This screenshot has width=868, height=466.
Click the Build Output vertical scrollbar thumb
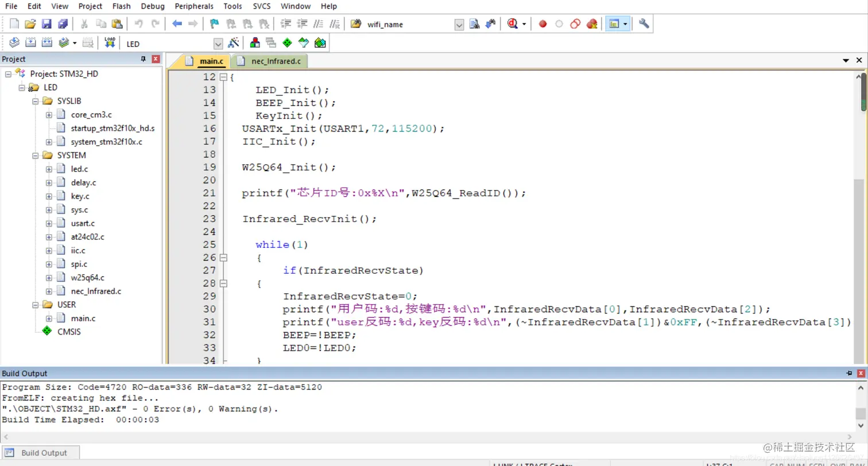point(861,414)
